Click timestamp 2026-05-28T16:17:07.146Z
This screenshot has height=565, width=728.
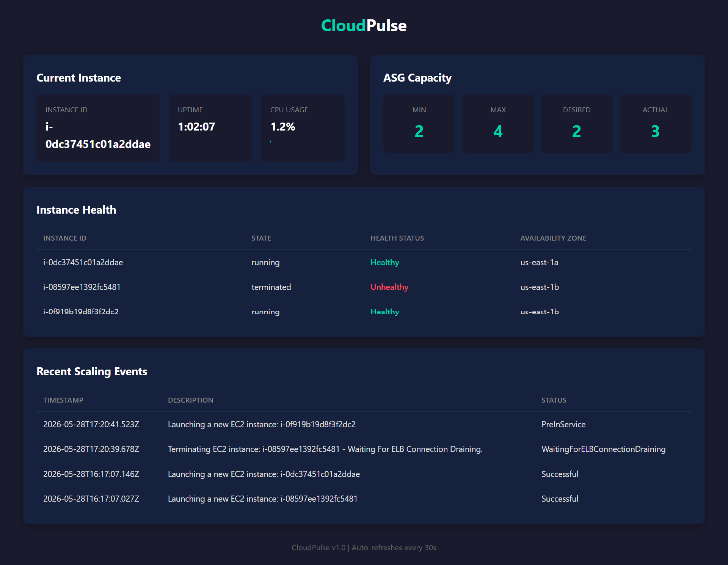(x=91, y=474)
